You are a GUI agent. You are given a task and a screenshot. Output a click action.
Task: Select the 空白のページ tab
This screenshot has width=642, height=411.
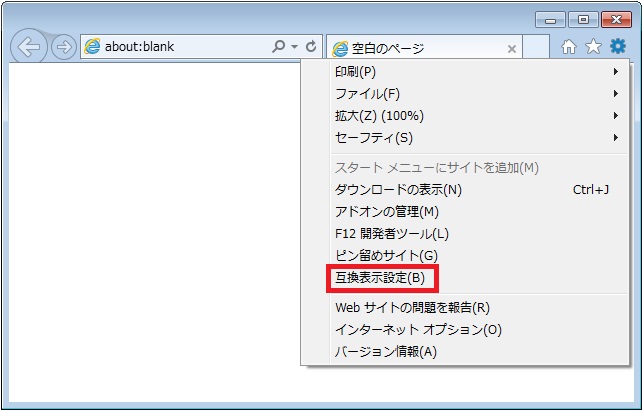pyautogui.click(x=424, y=49)
